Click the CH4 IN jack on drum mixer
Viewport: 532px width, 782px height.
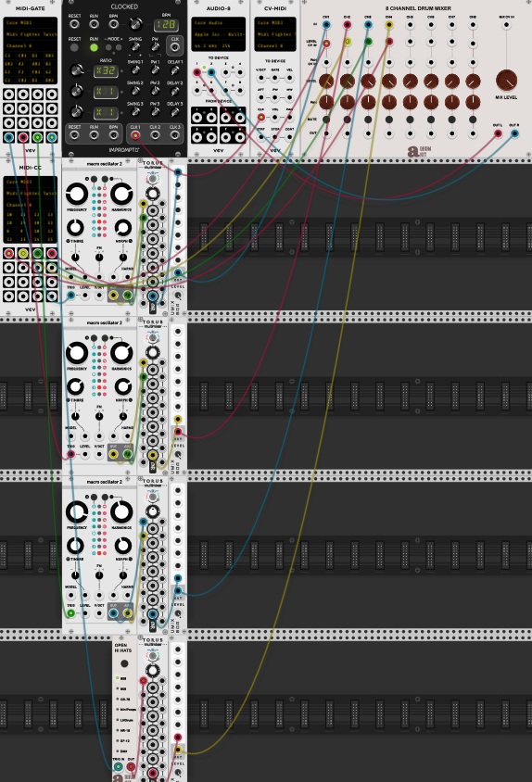point(388,24)
